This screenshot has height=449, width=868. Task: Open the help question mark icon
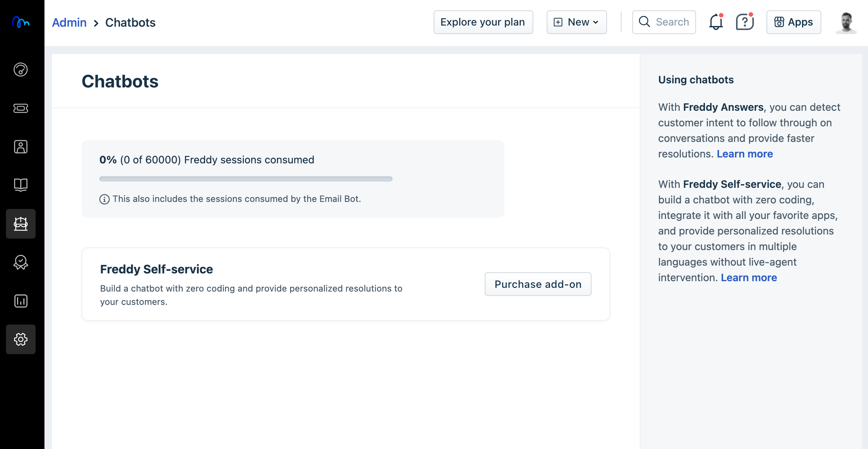click(x=744, y=22)
